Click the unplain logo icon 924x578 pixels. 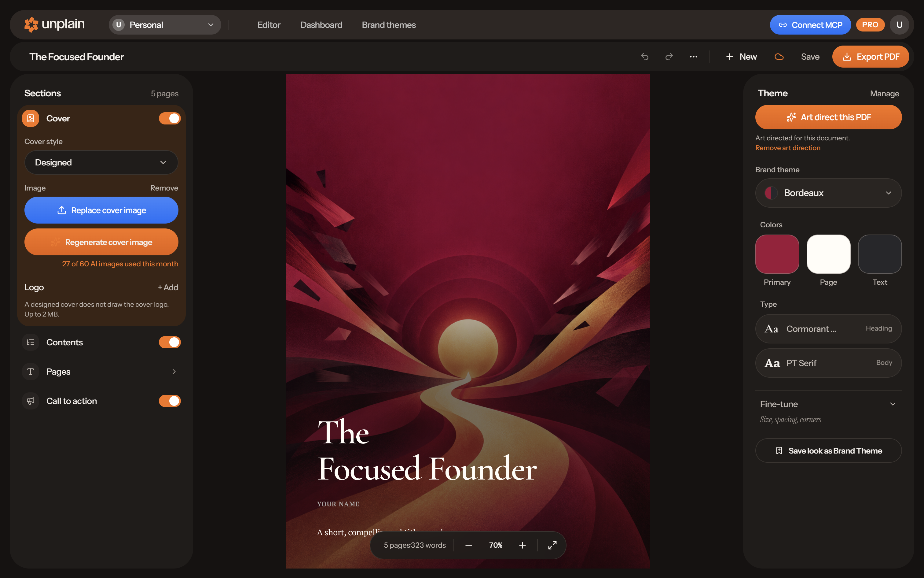[x=31, y=25]
